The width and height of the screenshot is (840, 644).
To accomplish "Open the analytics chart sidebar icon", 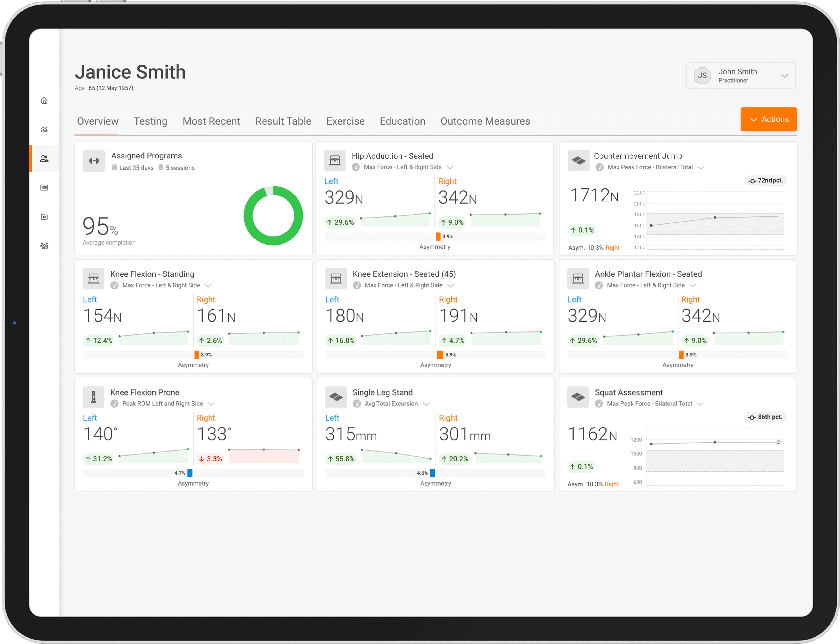I will [x=44, y=130].
